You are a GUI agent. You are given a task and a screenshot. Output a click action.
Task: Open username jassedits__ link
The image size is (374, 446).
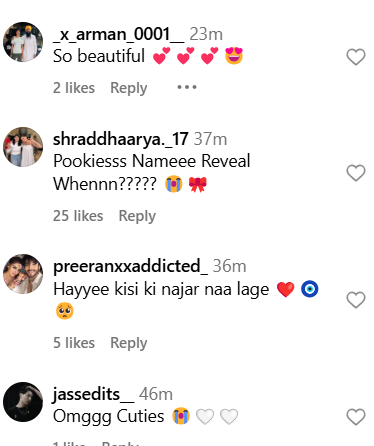click(93, 394)
